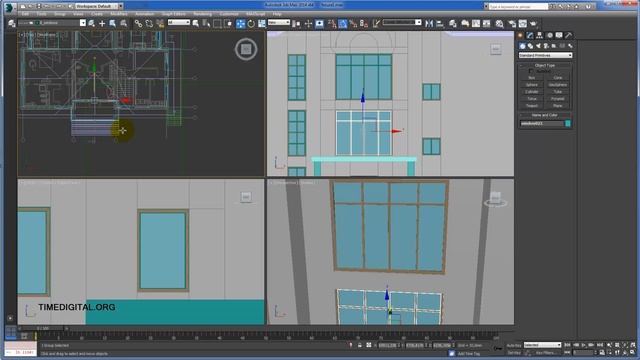
Task: Toggle the Auto Key button
Action: pos(514,345)
